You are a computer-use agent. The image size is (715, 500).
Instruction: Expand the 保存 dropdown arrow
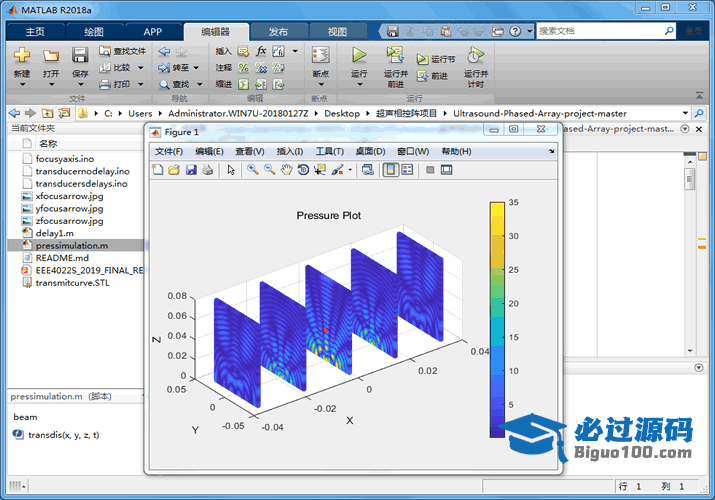point(80,84)
